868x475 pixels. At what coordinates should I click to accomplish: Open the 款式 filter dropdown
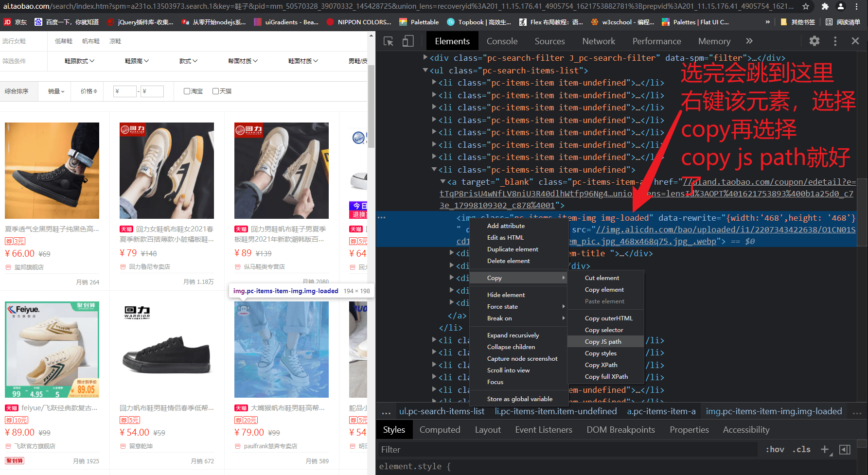coord(188,61)
